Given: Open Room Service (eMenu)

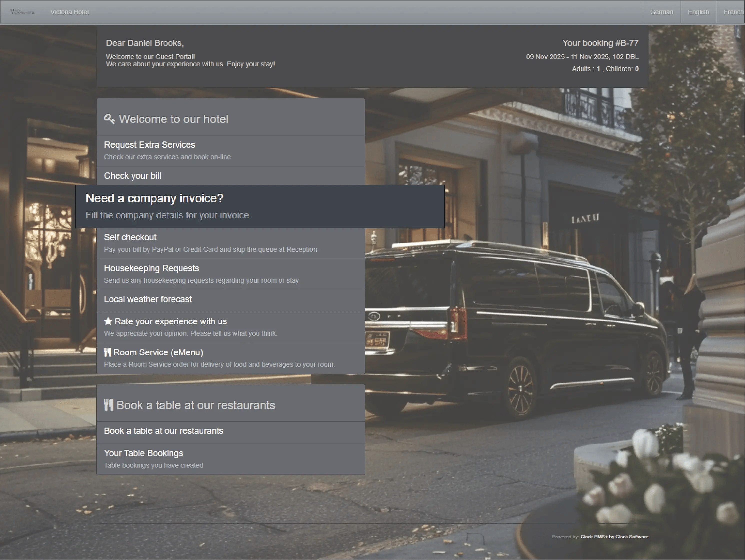Looking at the screenshot, I should click(158, 353).
